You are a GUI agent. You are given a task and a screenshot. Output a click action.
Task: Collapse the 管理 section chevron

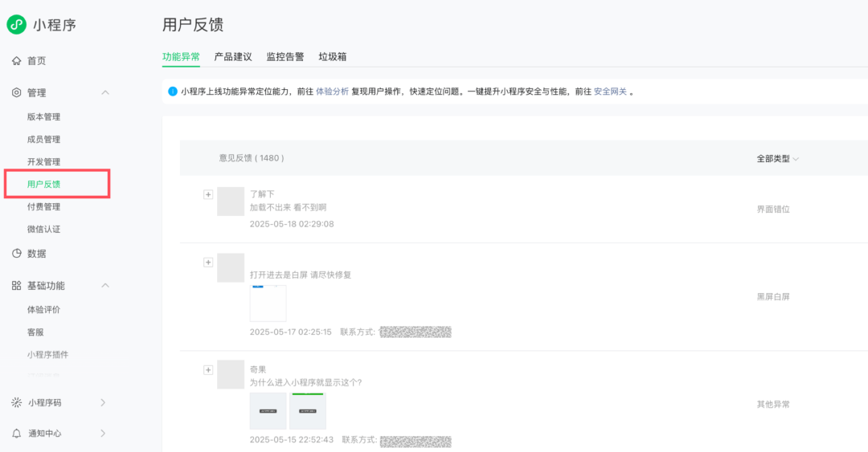(x=105, y=92)
